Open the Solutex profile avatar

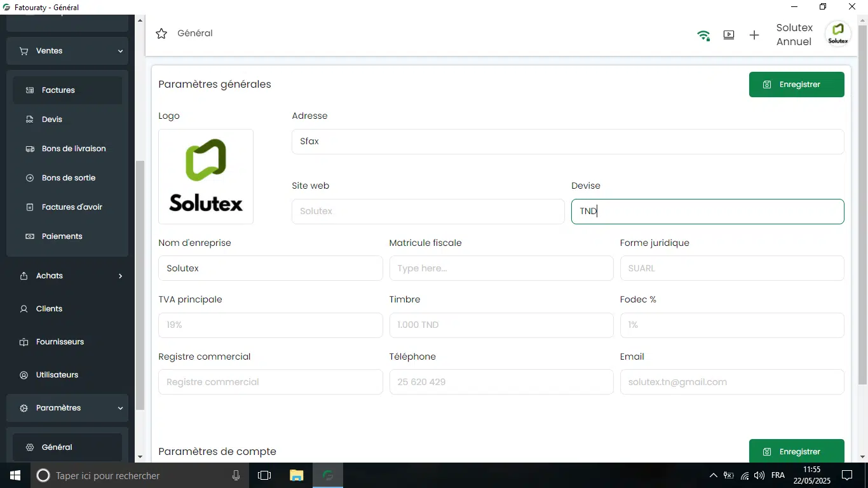point(837,34)
